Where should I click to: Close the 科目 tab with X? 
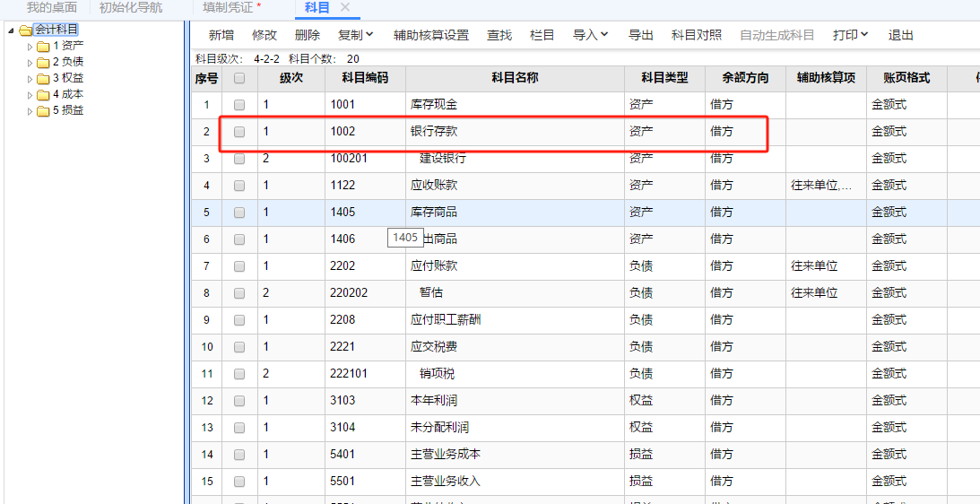click(x=345, y=7)
